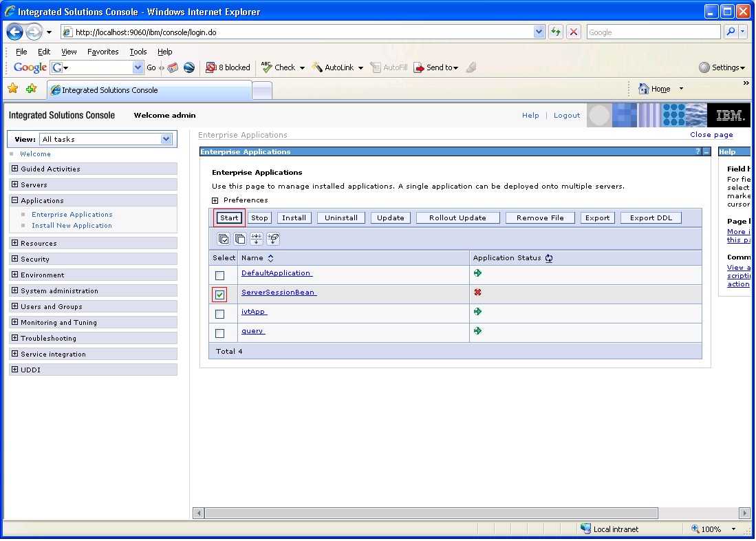Stop loading the page with the red X
The image size is (756, 541).
tap(573, 32)
